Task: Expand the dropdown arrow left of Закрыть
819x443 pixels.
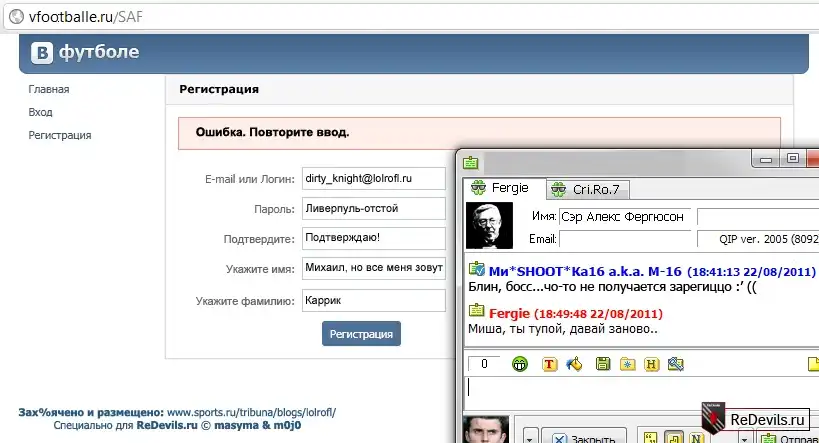Action: [530, 437]
